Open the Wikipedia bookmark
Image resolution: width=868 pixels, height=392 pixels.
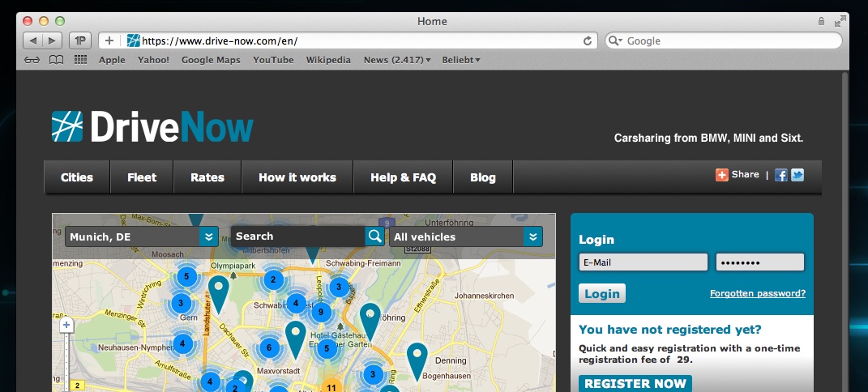coord(328,60)
